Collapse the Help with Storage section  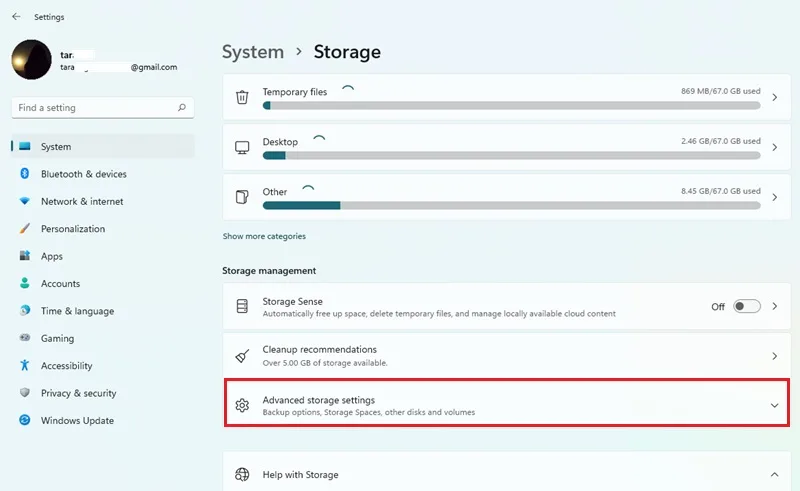(x=774, y=475)
